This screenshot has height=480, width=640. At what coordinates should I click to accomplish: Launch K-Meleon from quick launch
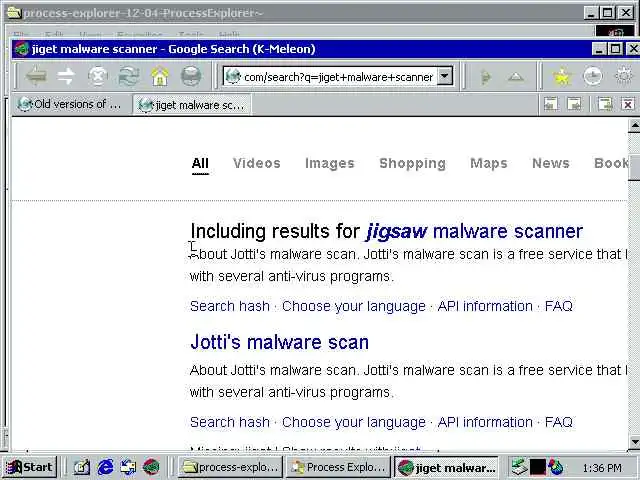click(151, 467)
